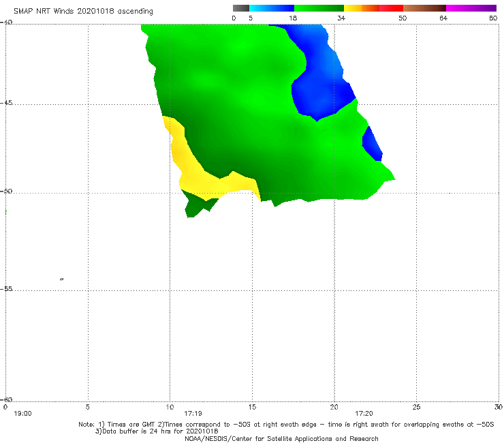
Task: Click the color bar label '64'
Action: point(443,18)
